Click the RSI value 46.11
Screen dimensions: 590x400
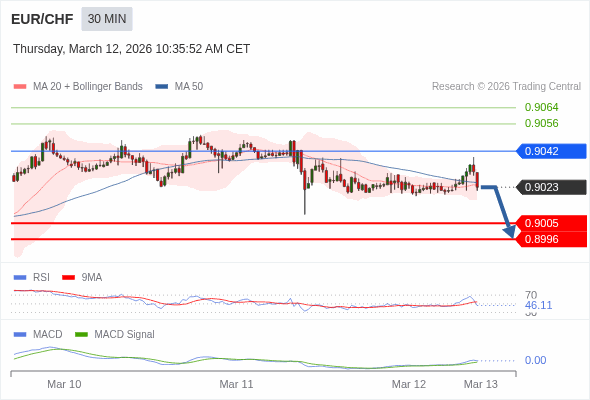[538, 305]
